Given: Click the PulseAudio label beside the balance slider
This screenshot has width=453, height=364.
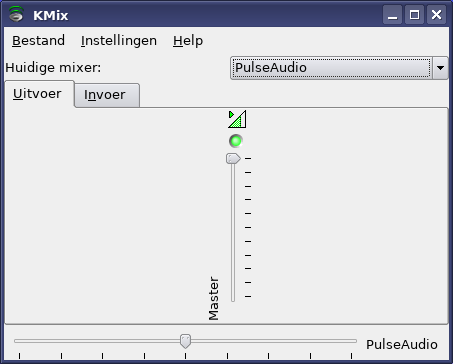Looking at the screenshot, I should 402,345.
